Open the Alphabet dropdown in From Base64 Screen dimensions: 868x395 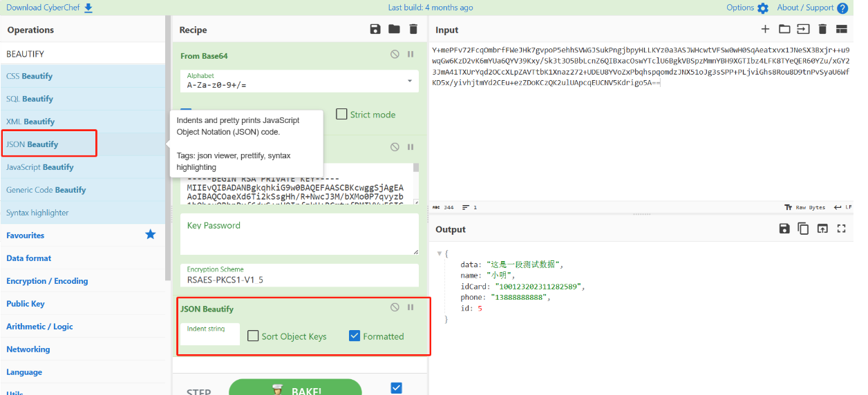(299, 81)
